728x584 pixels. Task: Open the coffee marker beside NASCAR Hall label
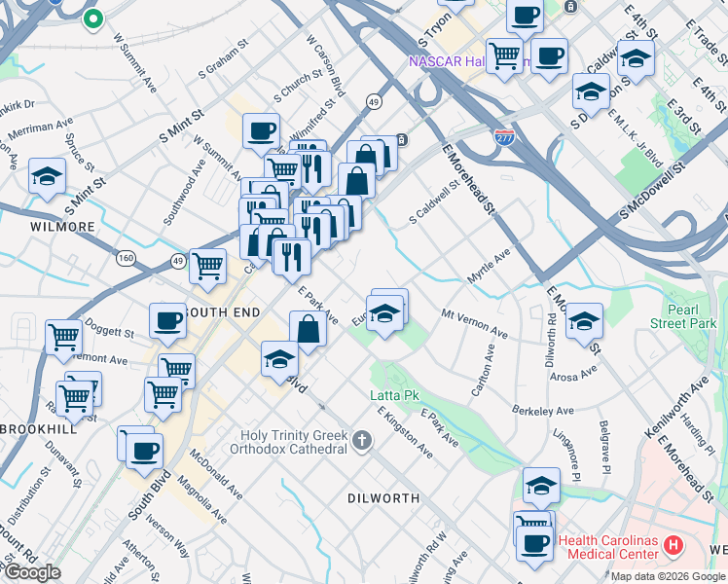[x=549, y=59]
